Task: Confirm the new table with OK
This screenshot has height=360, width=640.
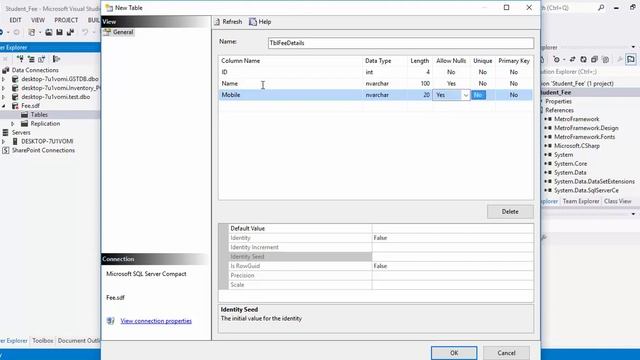Action: pyautogui.click(x=454, y=353)
